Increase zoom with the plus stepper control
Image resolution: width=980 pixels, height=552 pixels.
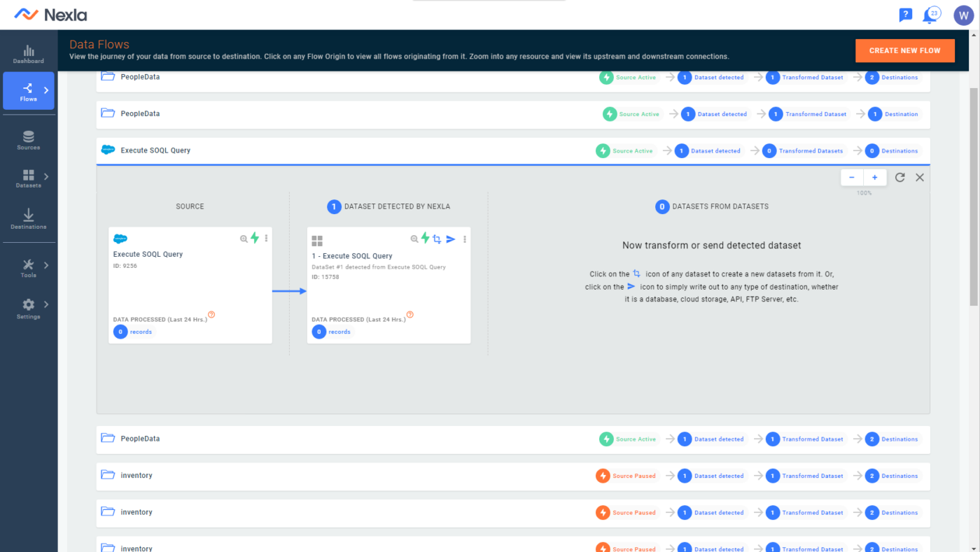coord(874,177)
